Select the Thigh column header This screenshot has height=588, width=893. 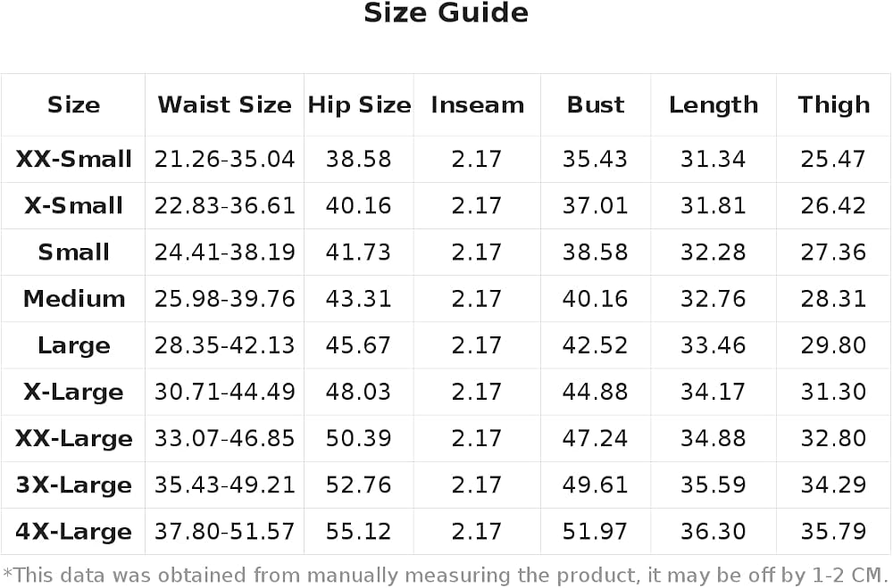click(834, 105)
